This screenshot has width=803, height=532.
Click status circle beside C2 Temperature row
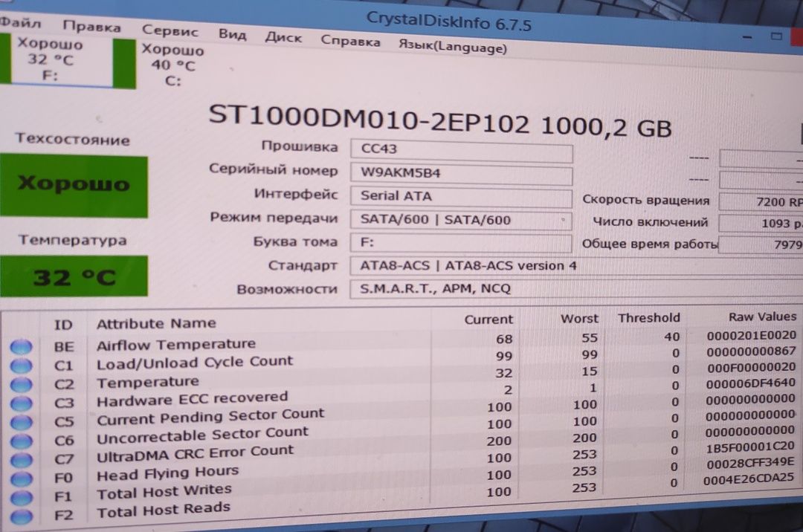click(21, 384)
